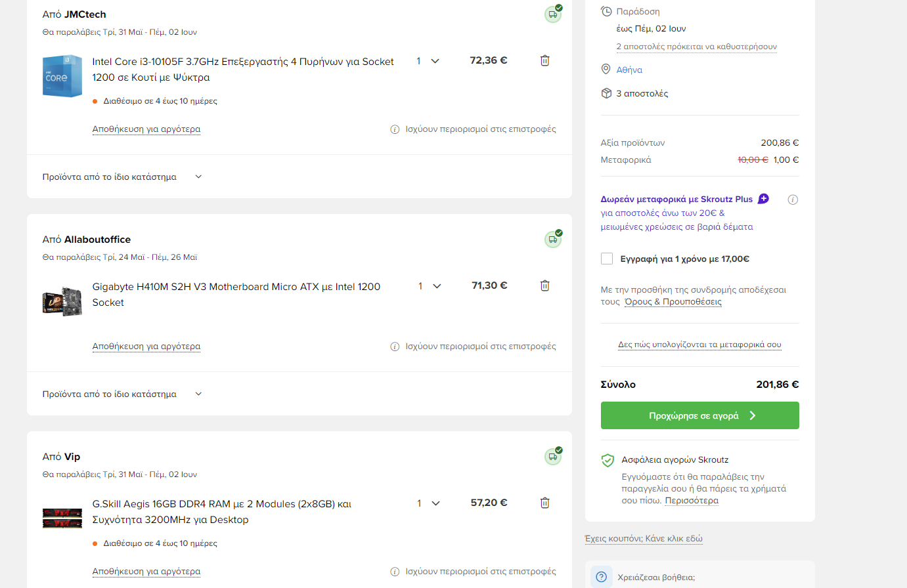Viewport: 907px width, 588px height.
Task: Click the Skroutz Plus badge icon
Action: (763, 199)
